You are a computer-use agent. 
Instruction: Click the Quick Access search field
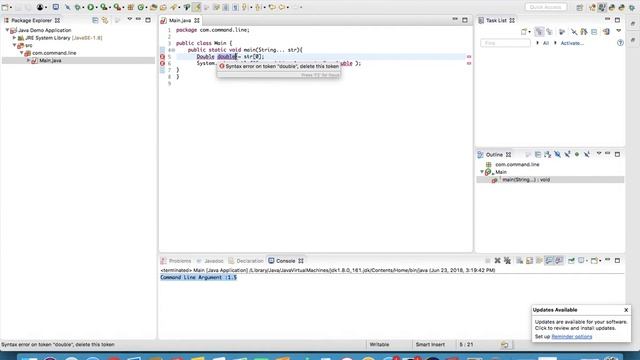tap(546, 7)
